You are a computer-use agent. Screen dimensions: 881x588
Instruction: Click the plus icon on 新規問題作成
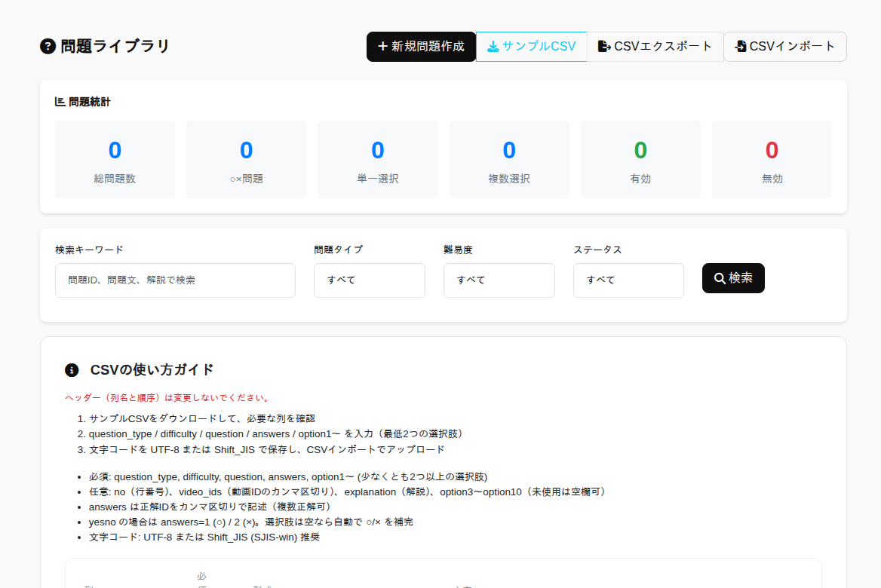pos(382,46)
